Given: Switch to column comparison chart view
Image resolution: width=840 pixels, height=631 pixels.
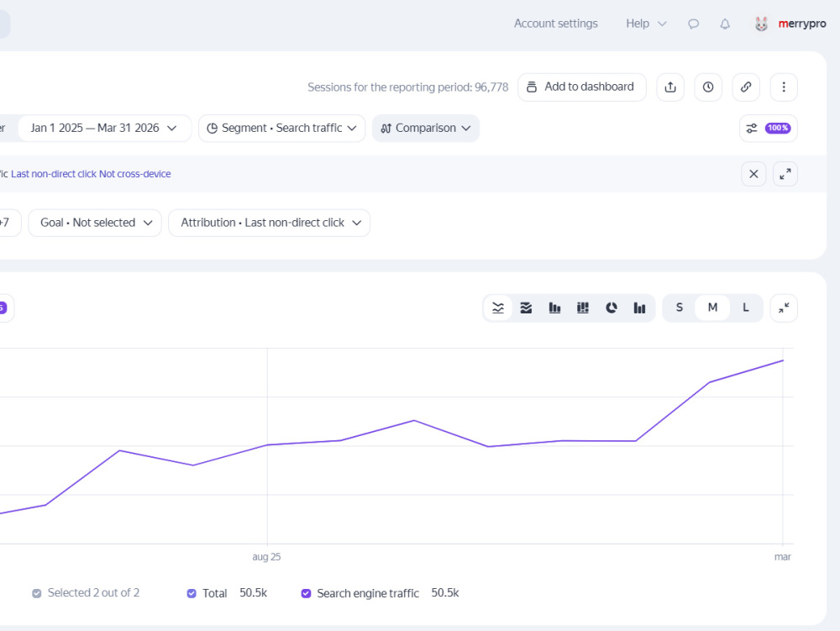Looking at the screenshot, I should coord(639,308).
